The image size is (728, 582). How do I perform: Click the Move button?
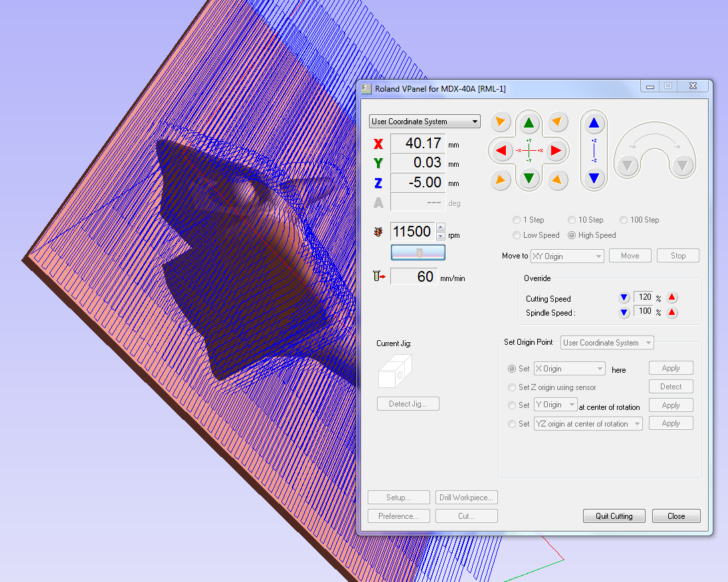[630, 256]
